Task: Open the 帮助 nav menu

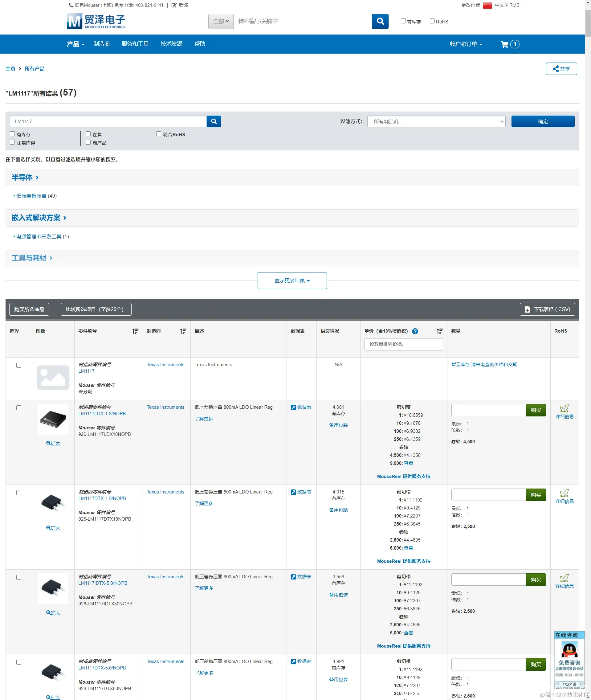Action: point(200,44)
